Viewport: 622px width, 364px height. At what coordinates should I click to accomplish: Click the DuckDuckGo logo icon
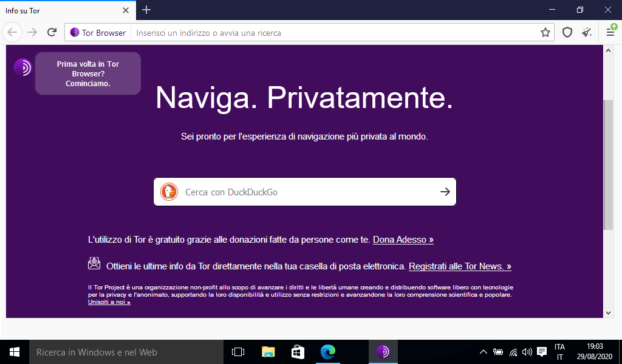(x=169, y=192)
